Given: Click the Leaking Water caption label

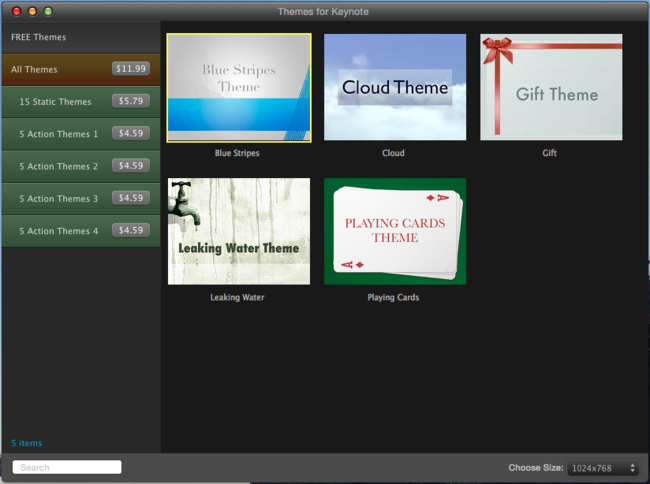Looking at the screenshot, I should (x=237, y=298).
